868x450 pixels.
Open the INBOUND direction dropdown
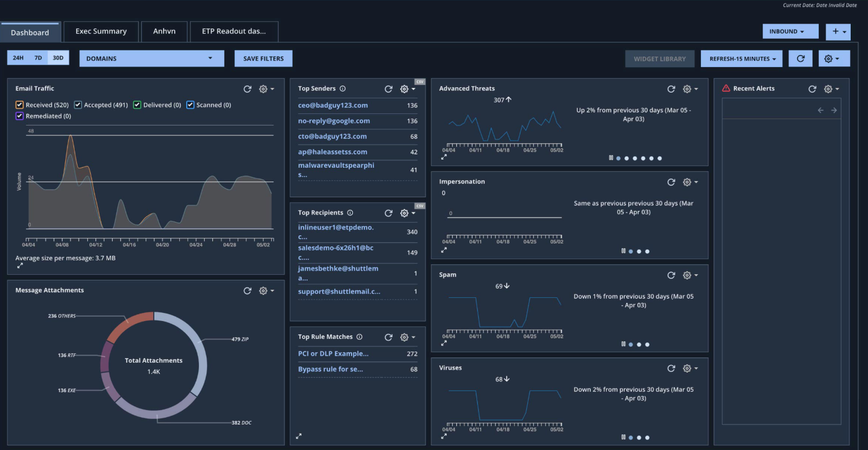pyautogui.click(x=790, y=31)
